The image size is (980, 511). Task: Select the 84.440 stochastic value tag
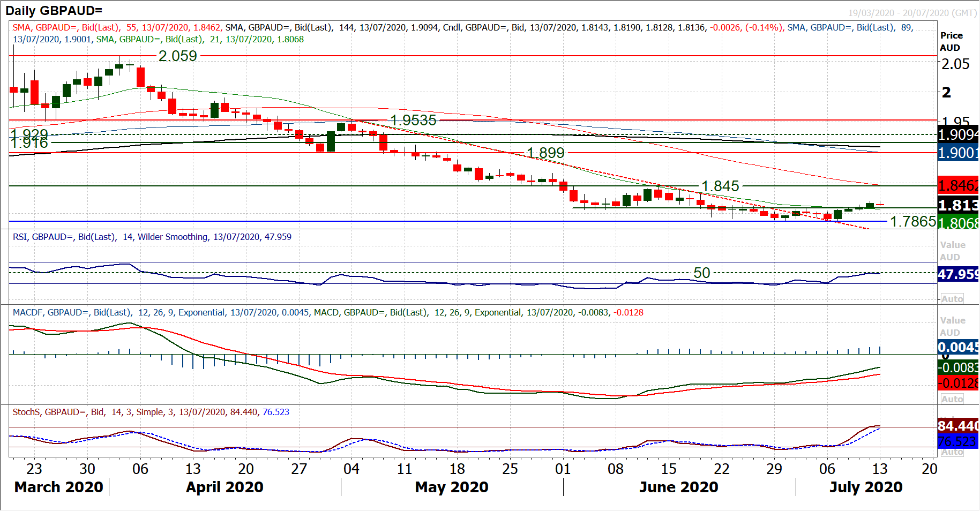pyautogui.click(x=958, y=426)
